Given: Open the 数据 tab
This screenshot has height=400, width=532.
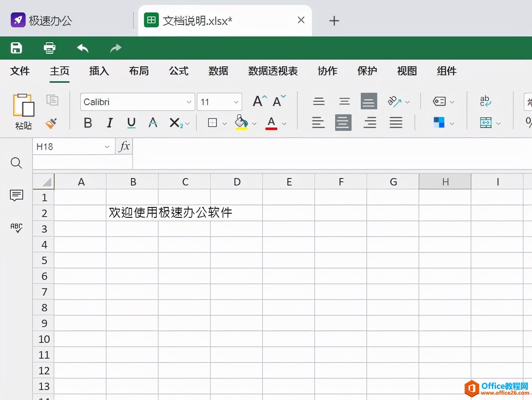Looking at the screenshot, I should pyautogui.click(x=218, y=71).
